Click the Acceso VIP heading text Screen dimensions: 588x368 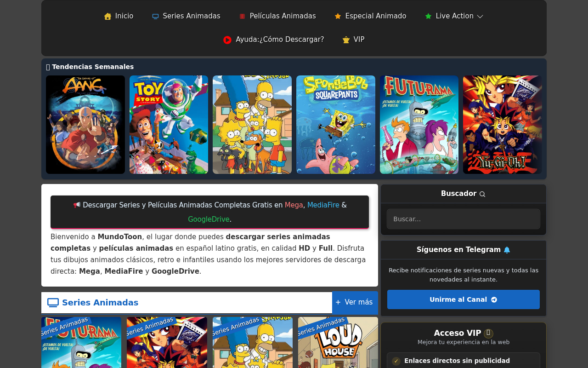[458, 333]
